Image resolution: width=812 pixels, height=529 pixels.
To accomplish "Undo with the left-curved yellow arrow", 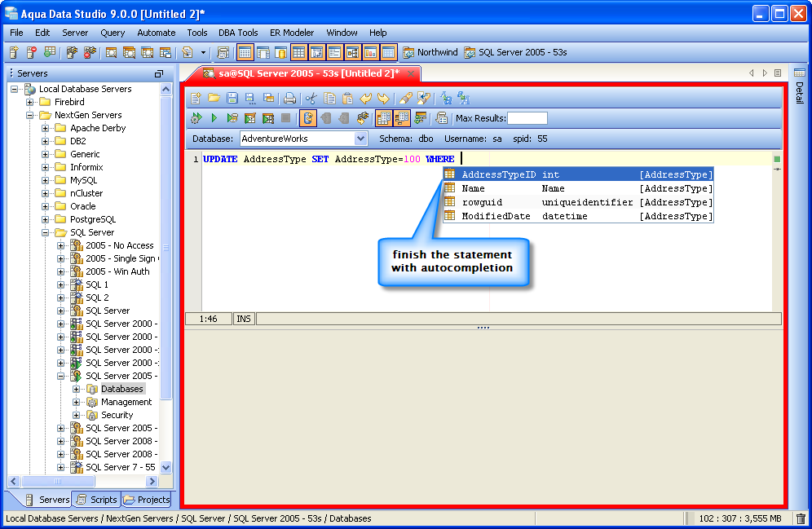I will 365,99.
